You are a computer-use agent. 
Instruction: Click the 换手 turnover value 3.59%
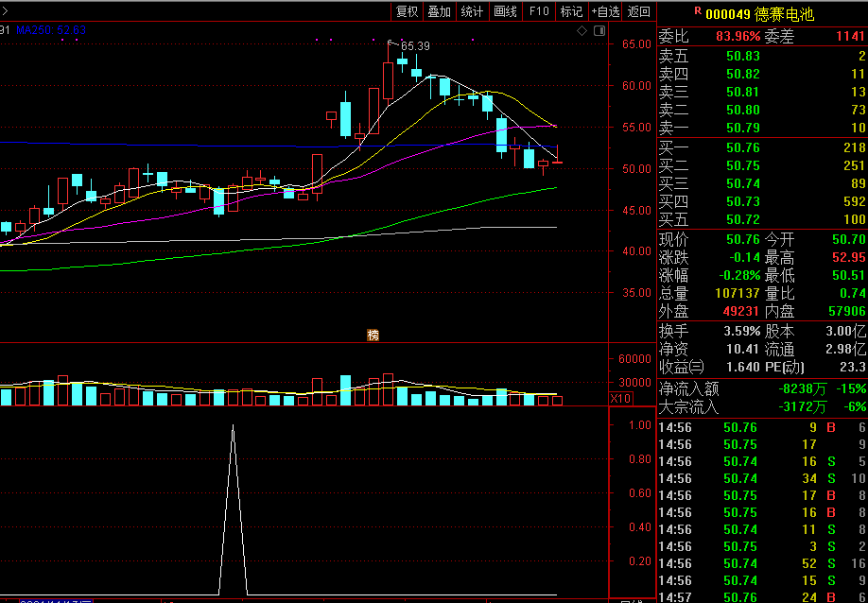(742, 332)
